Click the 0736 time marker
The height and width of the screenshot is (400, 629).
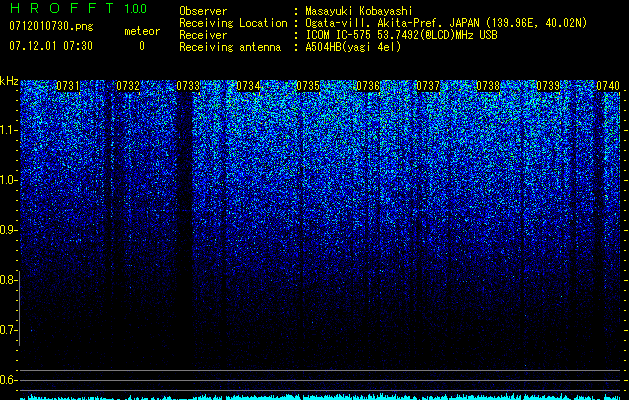368,86
